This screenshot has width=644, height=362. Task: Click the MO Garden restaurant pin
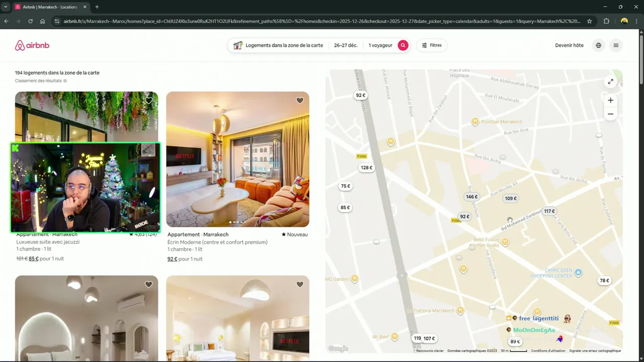tap(355, 279)
